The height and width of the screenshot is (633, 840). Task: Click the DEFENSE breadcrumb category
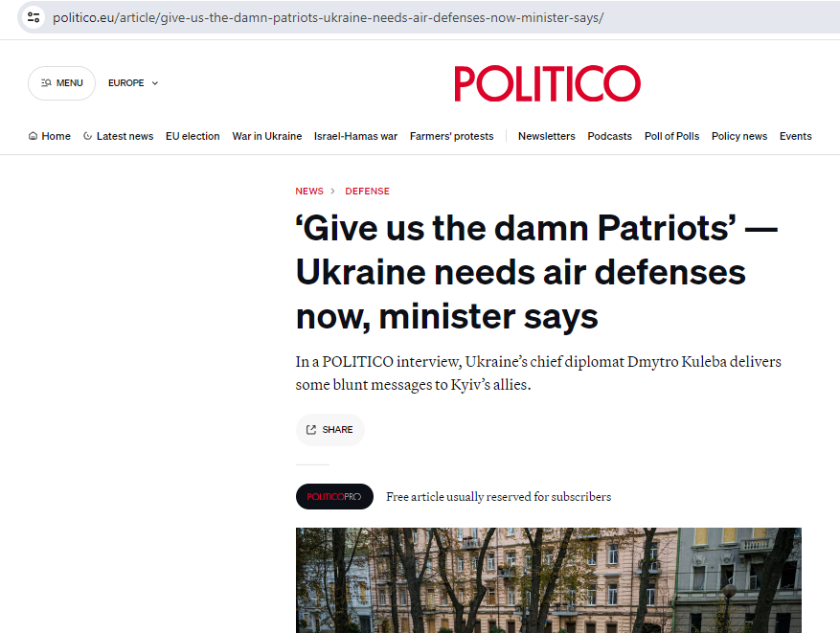367,192
